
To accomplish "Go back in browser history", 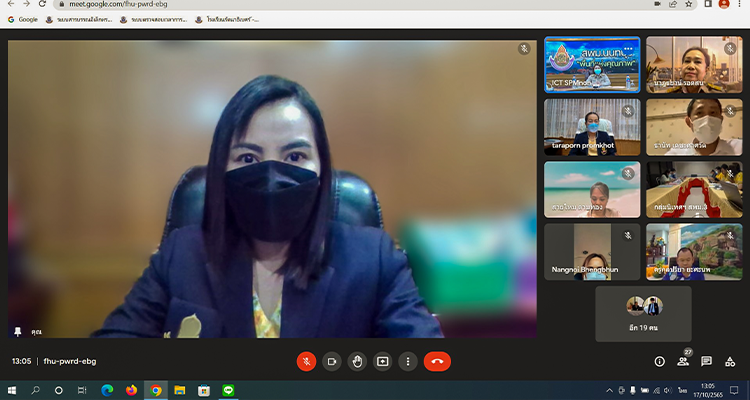I will point(11,4).
